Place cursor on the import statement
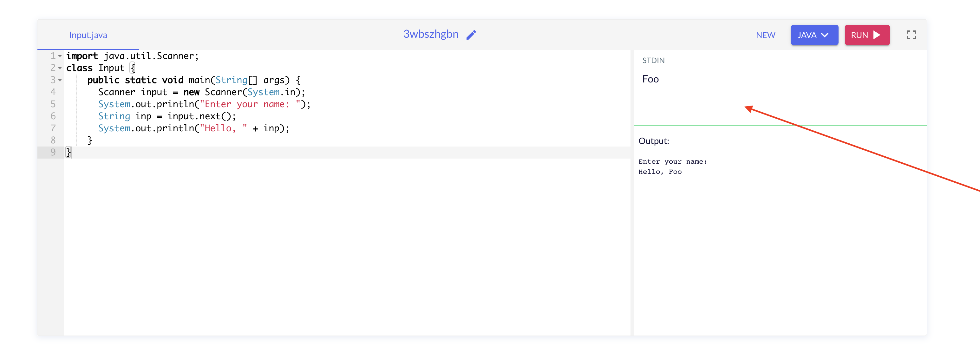 (132, 56)
